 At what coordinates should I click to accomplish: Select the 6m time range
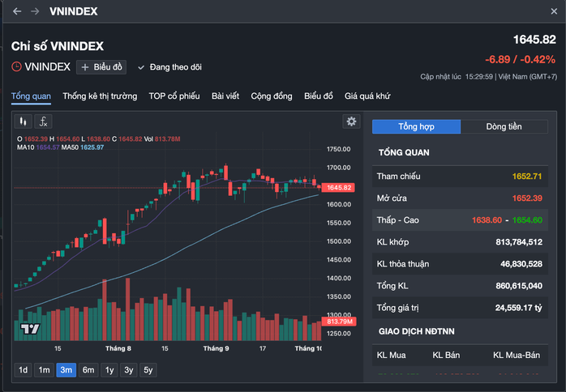pyautogui.click(x=88, y=370)
